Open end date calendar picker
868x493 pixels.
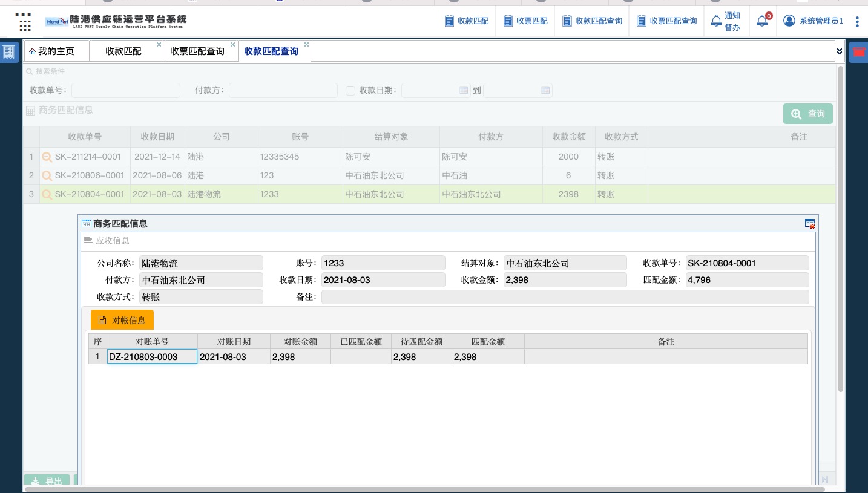tap(545, 91)
